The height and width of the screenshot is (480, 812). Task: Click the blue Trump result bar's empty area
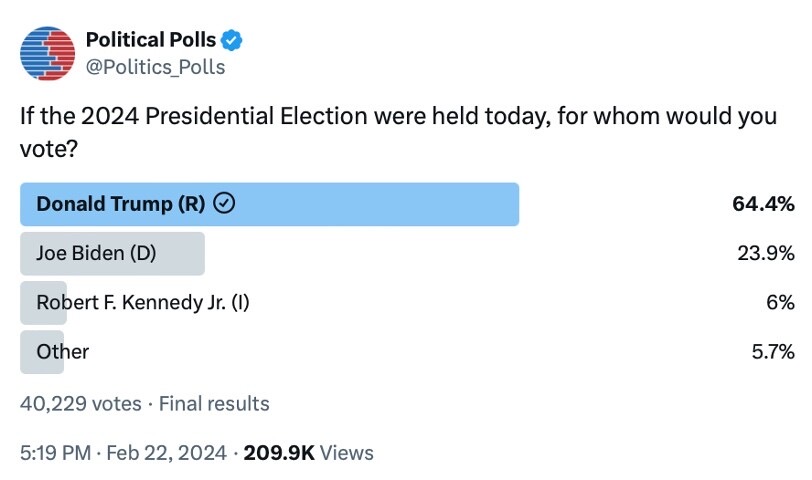(x=380, y=204)
